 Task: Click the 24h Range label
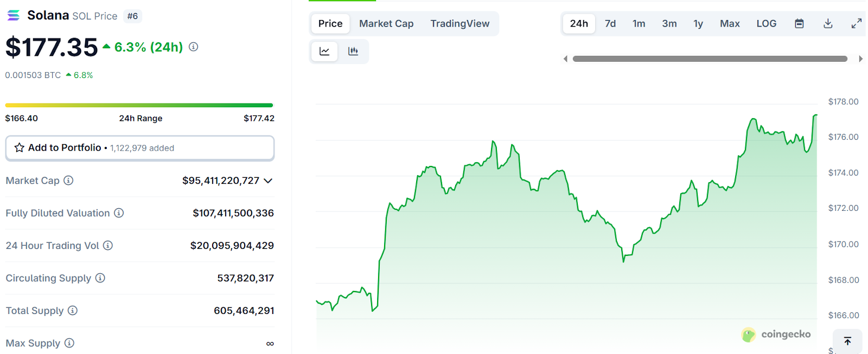(x=141, y=118)
